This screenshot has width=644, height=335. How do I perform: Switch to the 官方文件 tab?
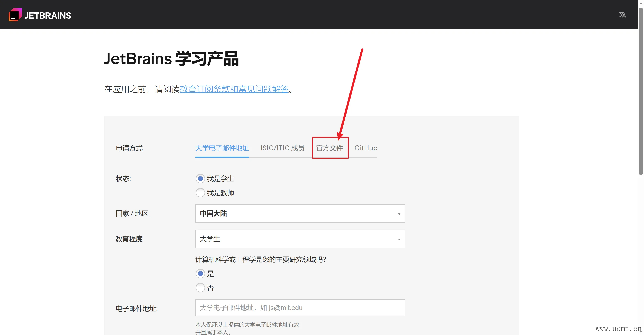tap(330, 148)
